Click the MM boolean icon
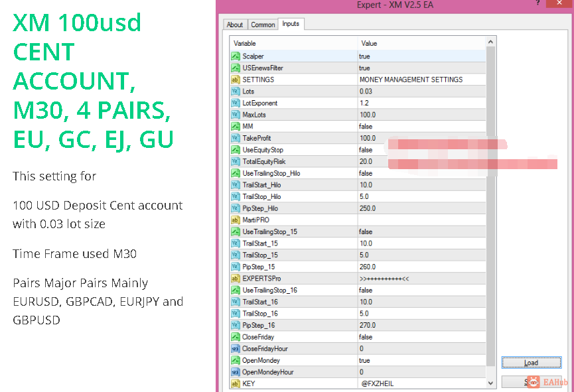574x392 pixels. click(x=236, y=127)
